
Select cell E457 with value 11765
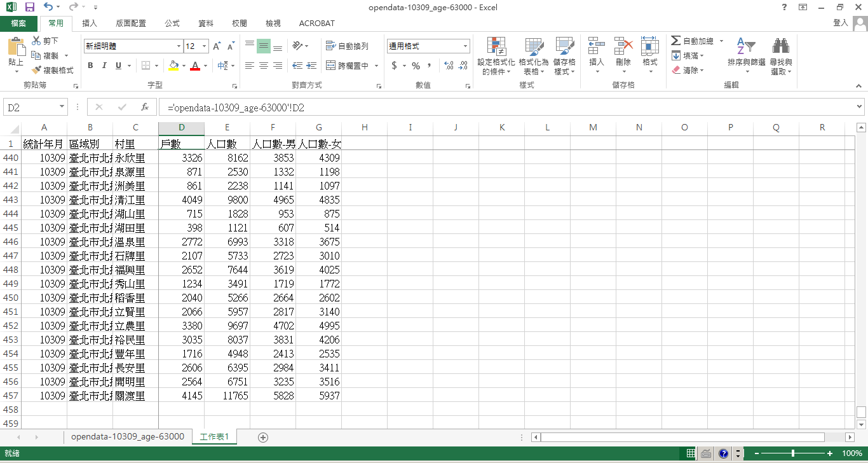(227, 396)
